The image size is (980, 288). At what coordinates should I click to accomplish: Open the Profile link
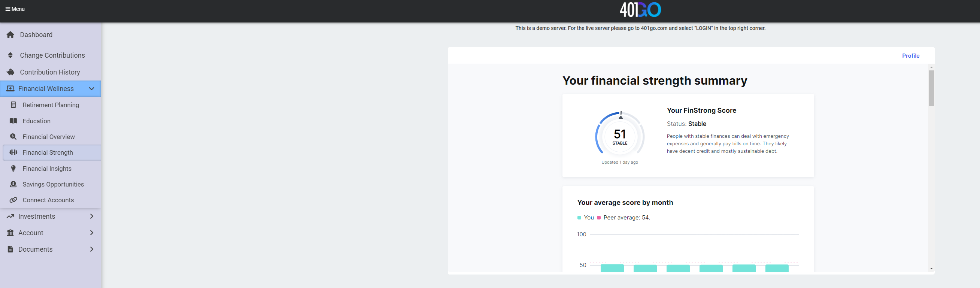point(910,55)
